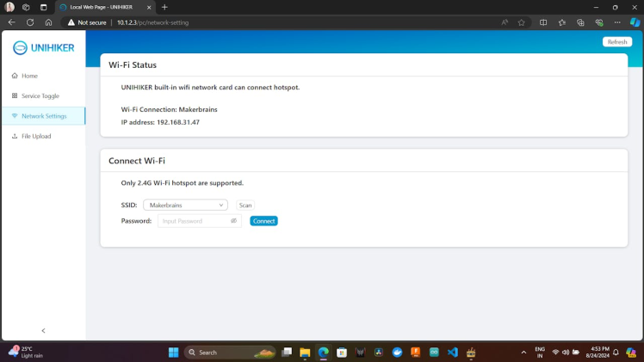Click the UNIHIKER logo
Image resolution: width=644 pixels, height=362 pixels.
[x=44, y=47]
